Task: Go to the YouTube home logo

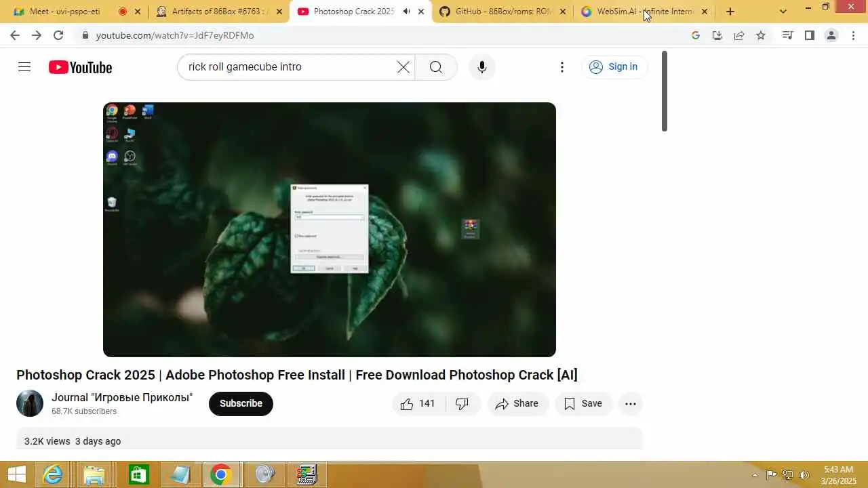Action: pyautogui.click(x=80, y=67)
